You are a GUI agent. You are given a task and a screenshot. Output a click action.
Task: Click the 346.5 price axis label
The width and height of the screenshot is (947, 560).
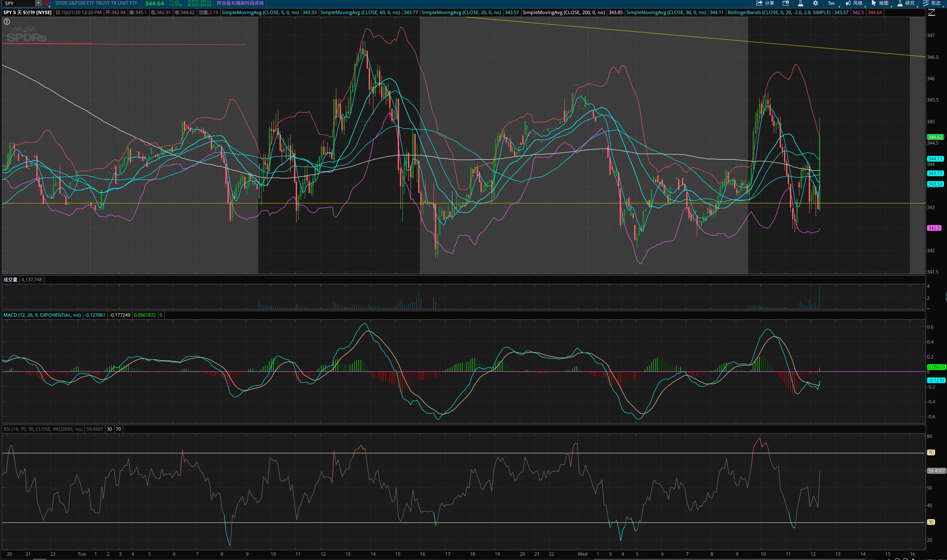tap(933, 57)
